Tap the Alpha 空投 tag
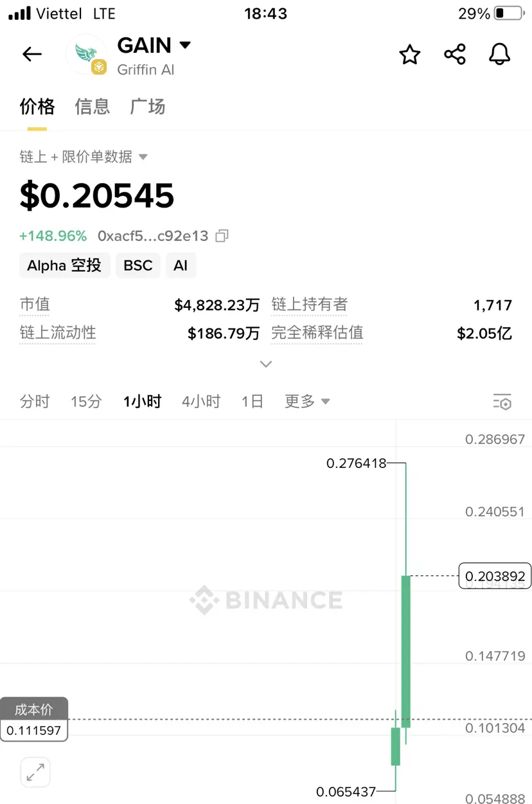Screen dimensions: 532x804 tap(64, 265)
